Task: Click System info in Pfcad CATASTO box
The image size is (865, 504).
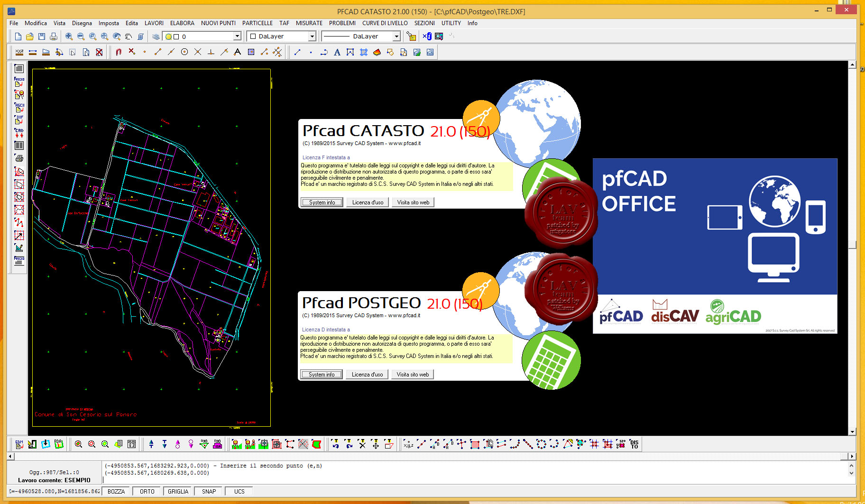Action: click(322, 202)
